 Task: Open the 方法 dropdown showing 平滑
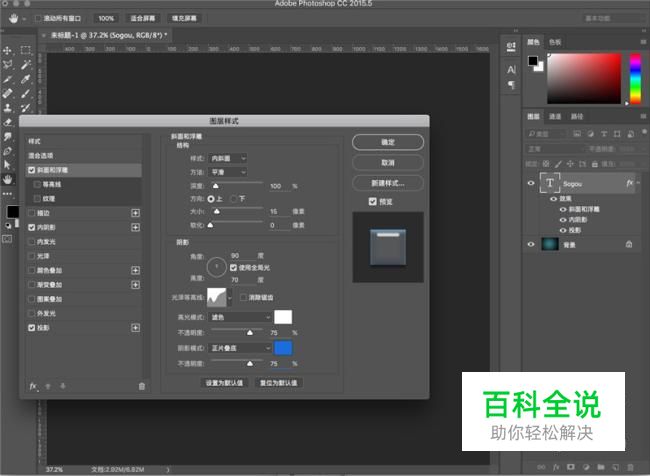[x=228, y=172]
